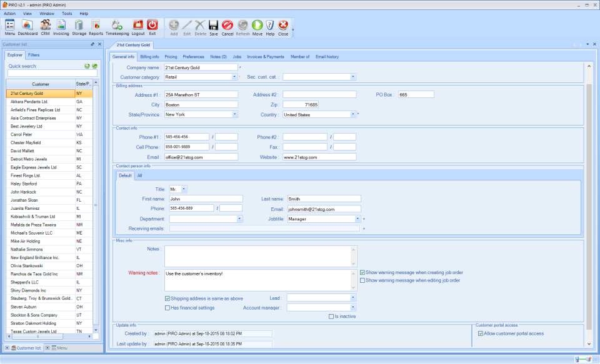Uncheck Allow customer portal access
600x364 pixels.
[x=480, y=333]
